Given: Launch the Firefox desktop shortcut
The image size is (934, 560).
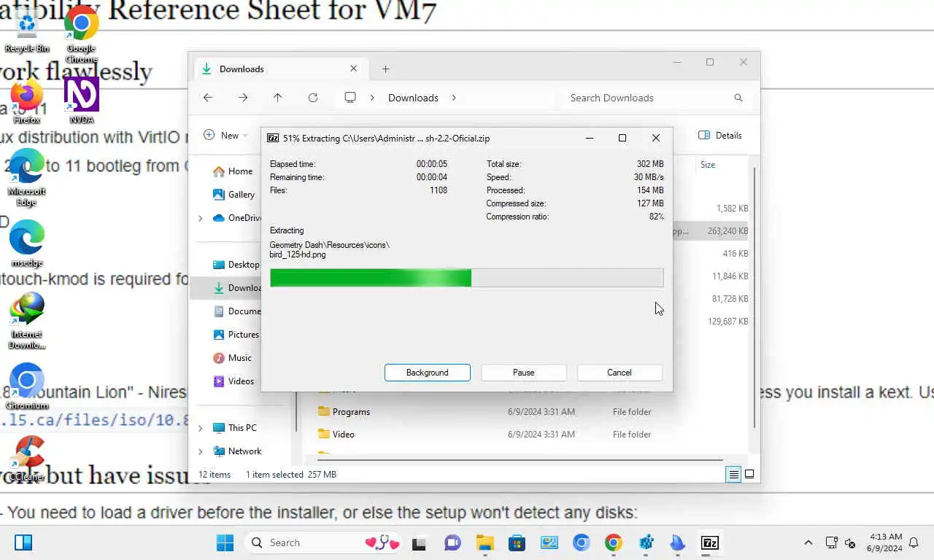Looking at the screenshot, I should [x=27, y=102].
